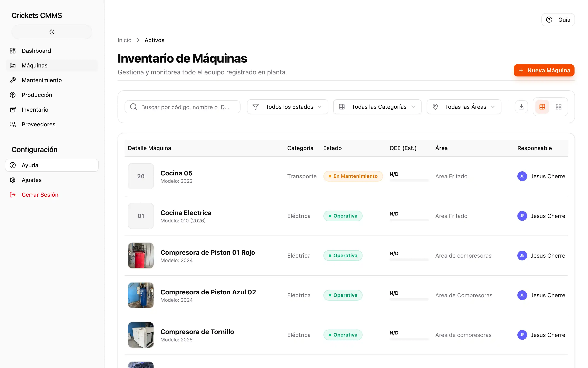
Task: Click the En Mantenimiento status badge
Action: 353,176
